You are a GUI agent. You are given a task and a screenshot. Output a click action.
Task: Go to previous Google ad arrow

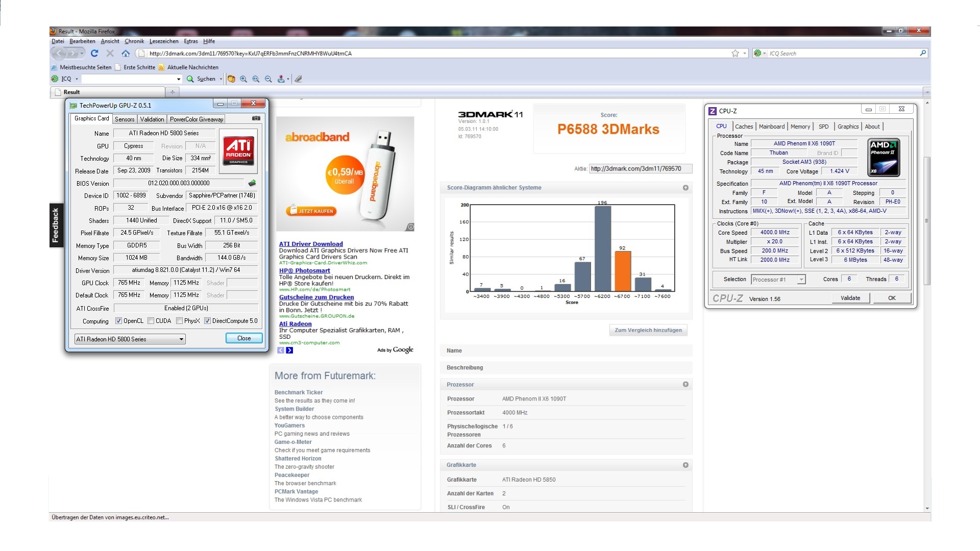[x=281, y=350]
